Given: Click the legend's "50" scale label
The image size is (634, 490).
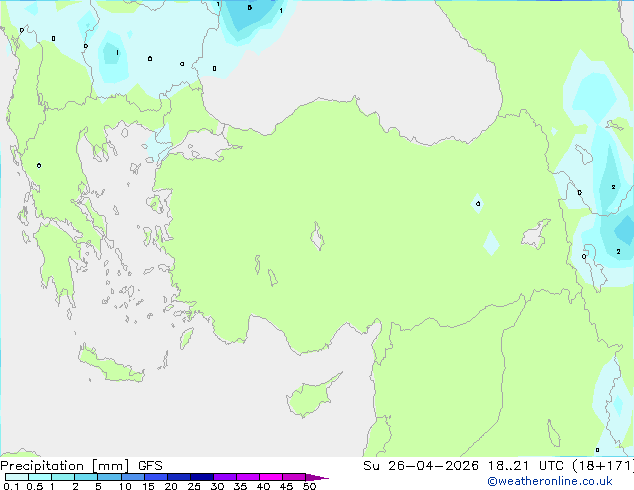Looking at the screenshot, I should point(309,486).
